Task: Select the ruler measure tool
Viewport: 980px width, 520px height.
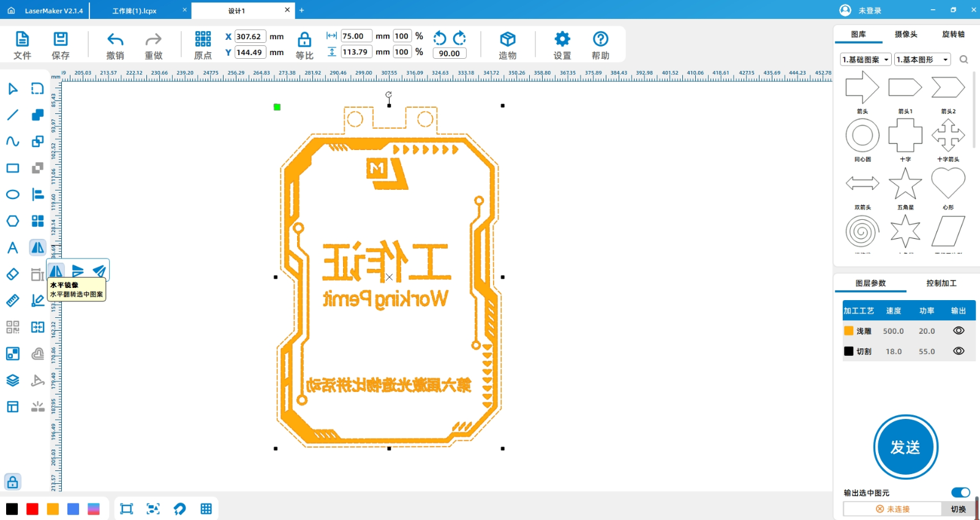Action: point(12,301)
